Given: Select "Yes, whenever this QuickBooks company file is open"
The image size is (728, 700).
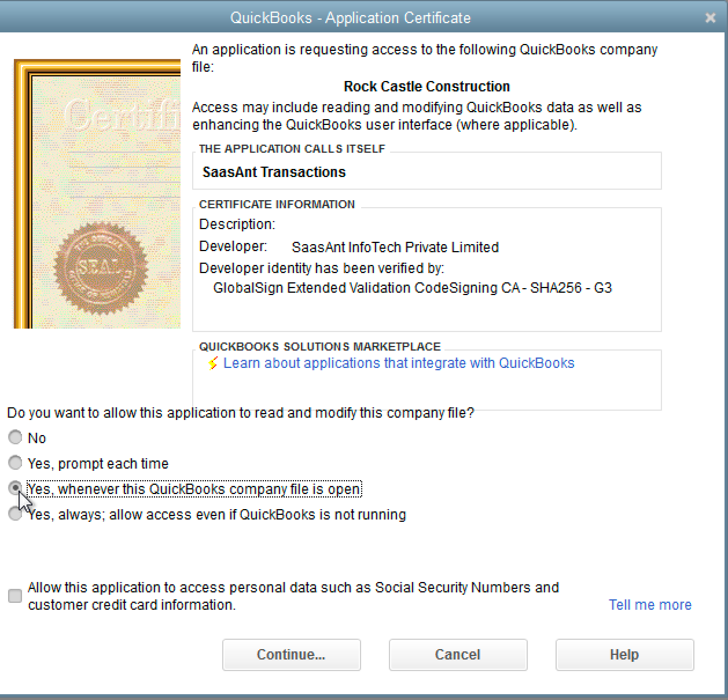Looking at the screenshot, I should [15, 489].
